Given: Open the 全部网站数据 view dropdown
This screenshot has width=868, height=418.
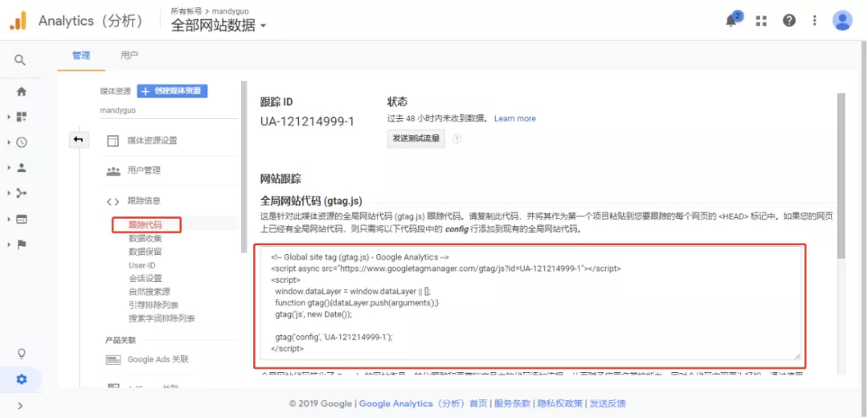Looking at the screenshot, I should pyautogui.click(x=218, y=26).
